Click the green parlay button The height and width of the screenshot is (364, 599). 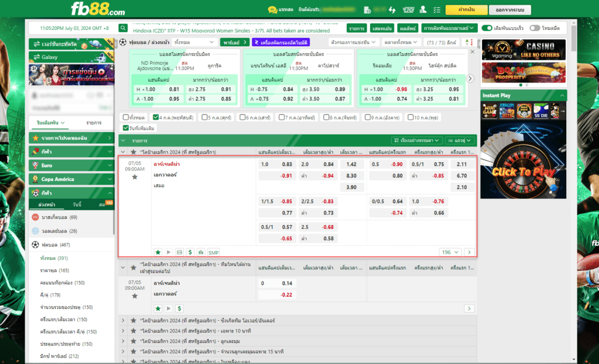pos(235,42)
